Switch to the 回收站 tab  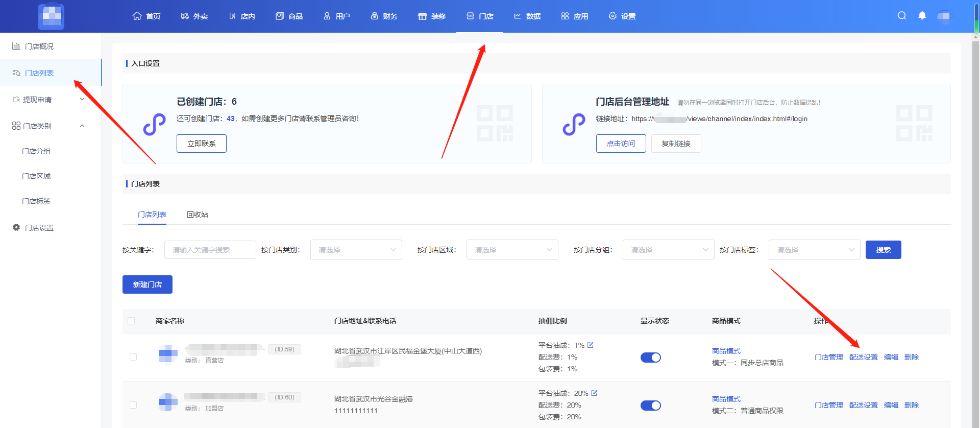pyautogui.click(x=198, y=215)
